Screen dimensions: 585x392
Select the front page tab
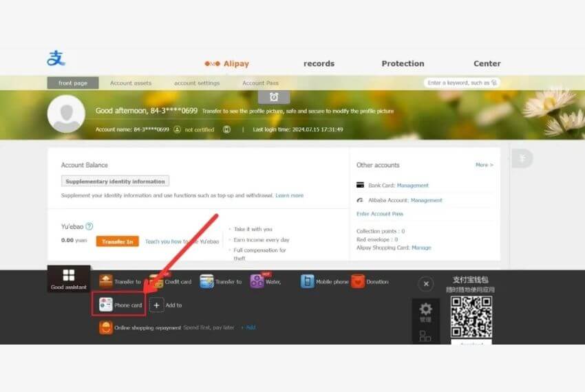tap(73, 83)
